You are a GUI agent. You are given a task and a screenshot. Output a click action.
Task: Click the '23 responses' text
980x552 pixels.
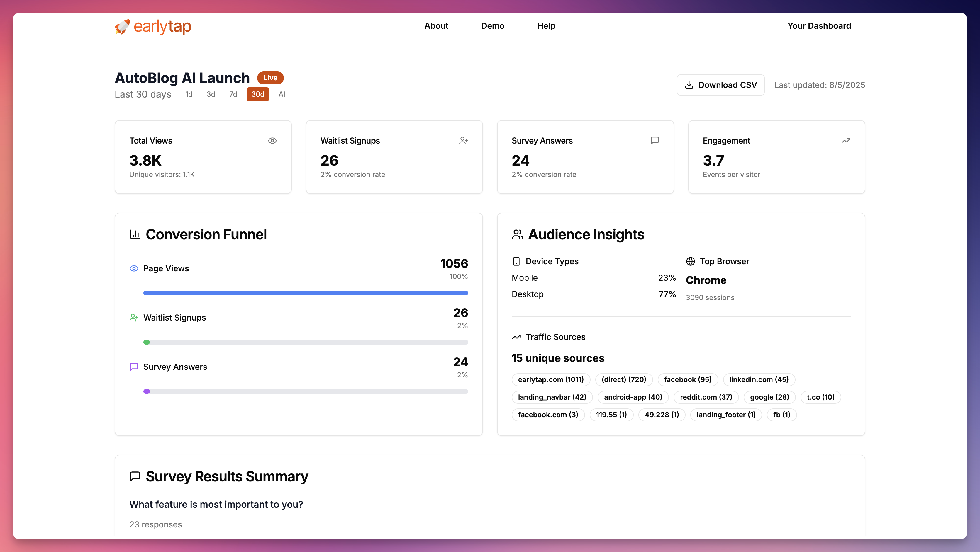click(156, 525)
